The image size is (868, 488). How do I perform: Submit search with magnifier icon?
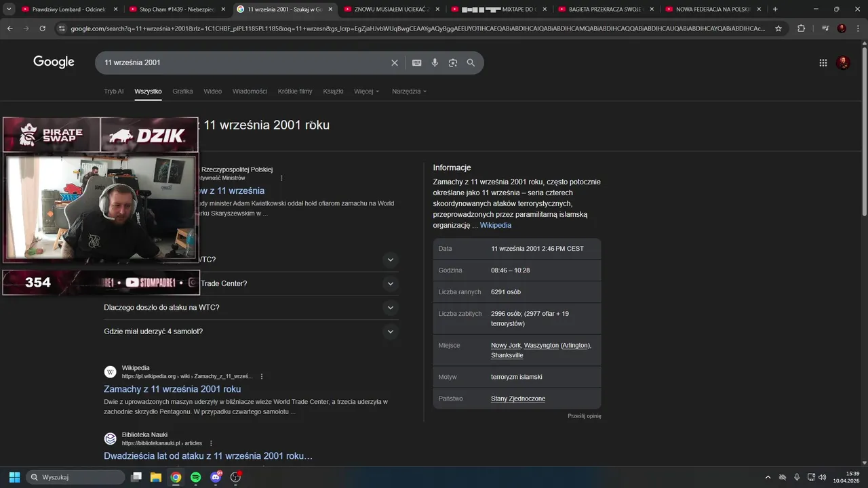(471, 62)
